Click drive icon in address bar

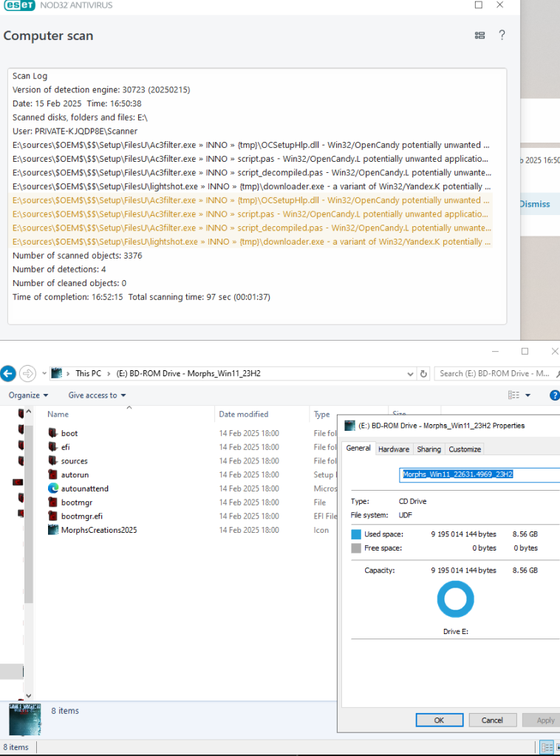(x=57, y=373)
